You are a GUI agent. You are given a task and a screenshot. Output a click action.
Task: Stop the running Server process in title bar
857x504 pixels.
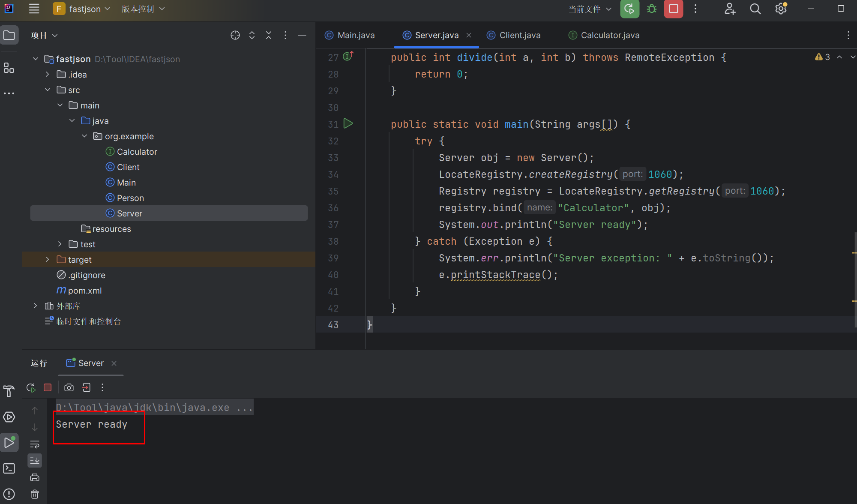point(674,9)
